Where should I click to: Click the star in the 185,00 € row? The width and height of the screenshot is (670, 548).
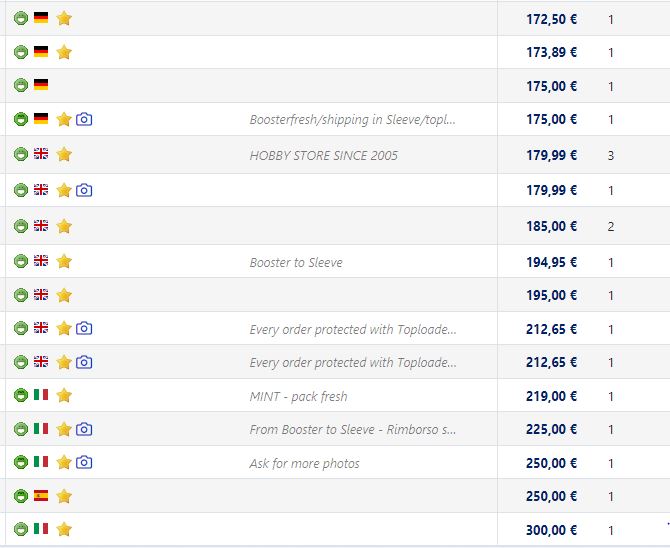pyautogui.click(x=64, y=226)
